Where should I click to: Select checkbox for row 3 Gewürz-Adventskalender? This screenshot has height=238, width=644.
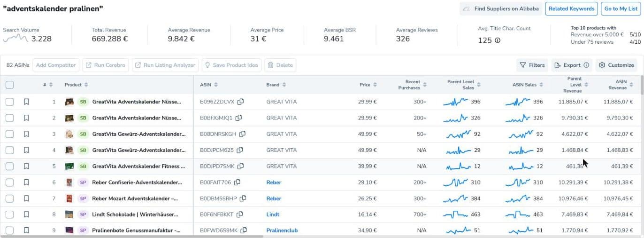tap(9, 134)
